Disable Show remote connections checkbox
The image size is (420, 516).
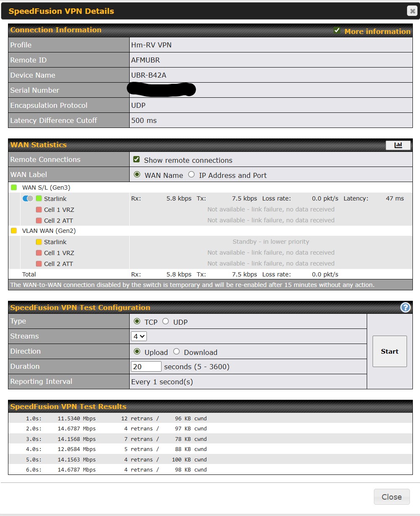click(x=136, y=159)
